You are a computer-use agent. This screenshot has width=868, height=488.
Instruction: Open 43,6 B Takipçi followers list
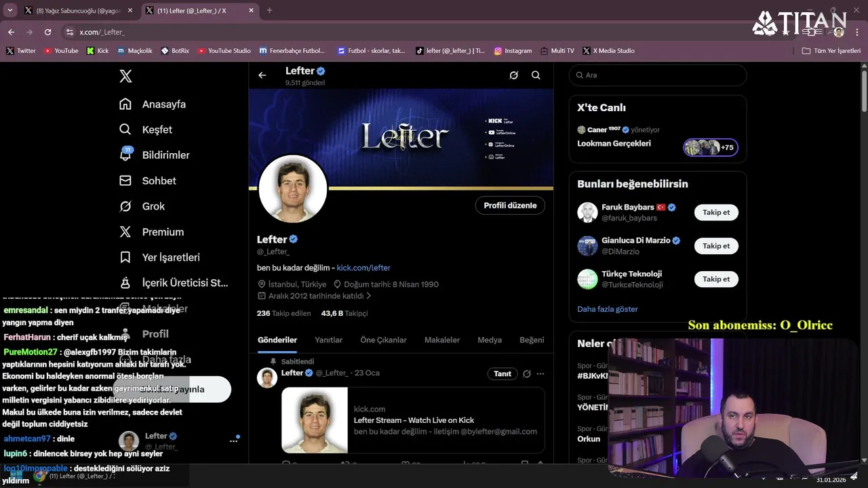click(344, 313)
